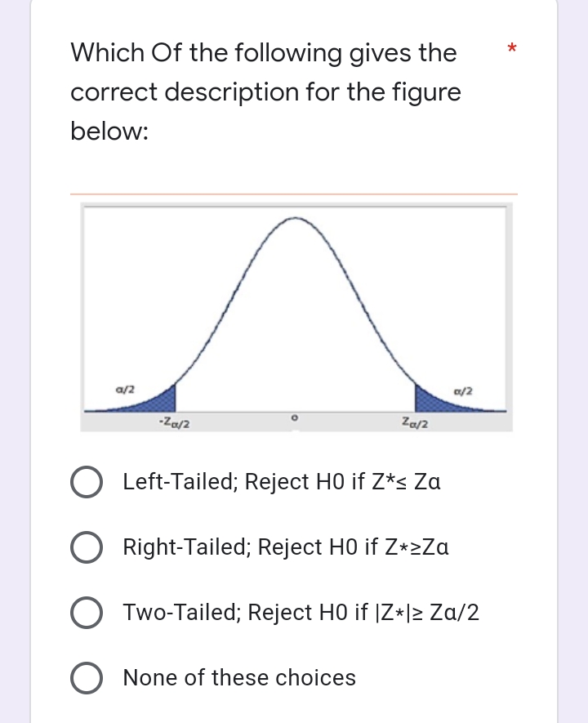588x723 pixels.
Task: Click the red required asterisk
Action: pyautogui.click(x=512, y=49)
